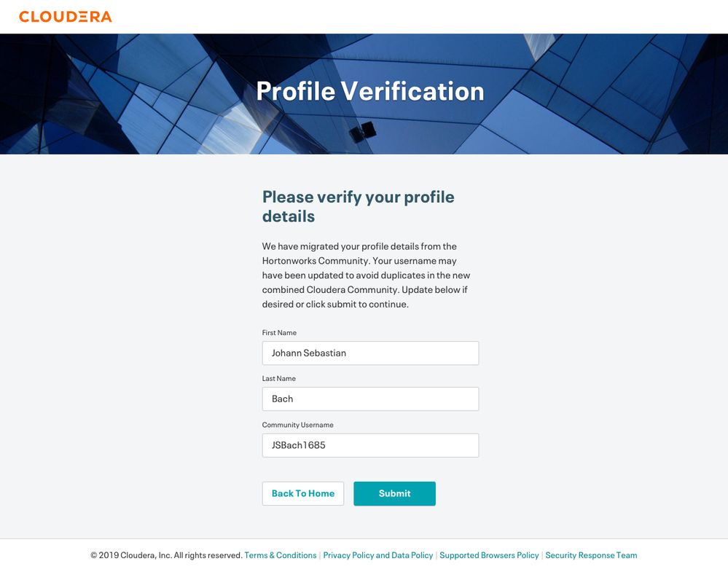
Task: Click the 2019 Cloudera copyright text
Action: coord(165,555)
